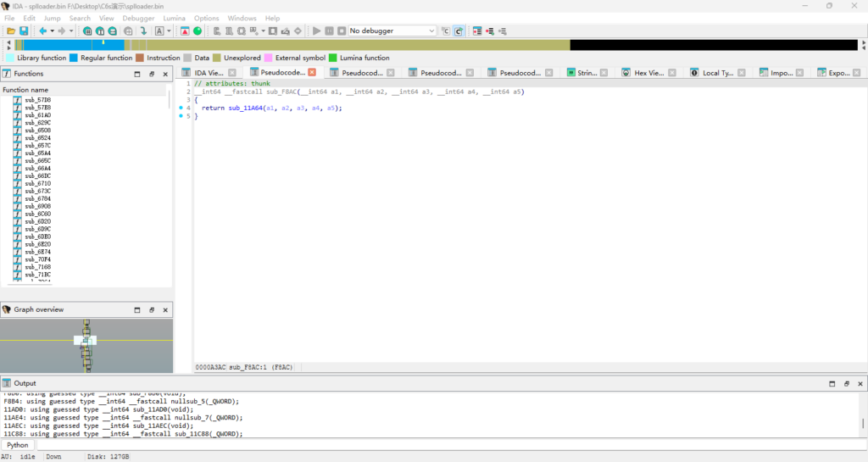Close the Graph overview panel
Viewport: 868px width, 462px height.
pos(165,310)
